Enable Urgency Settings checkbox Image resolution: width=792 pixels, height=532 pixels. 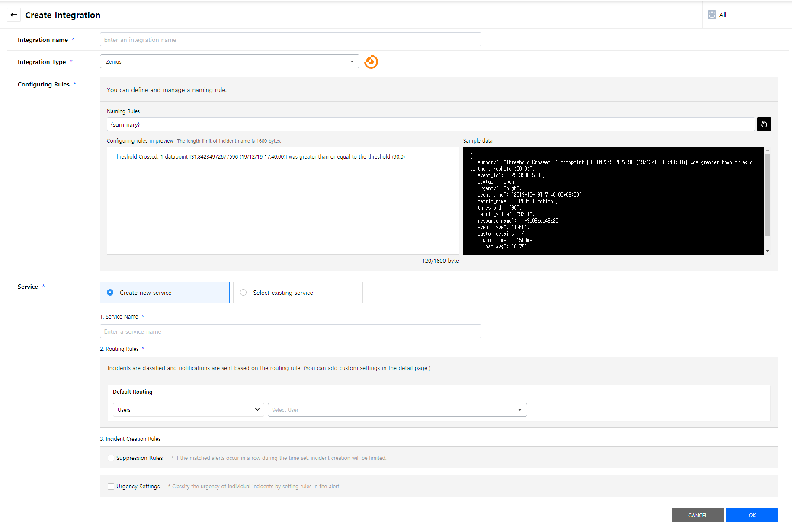[x=111, y=486]
